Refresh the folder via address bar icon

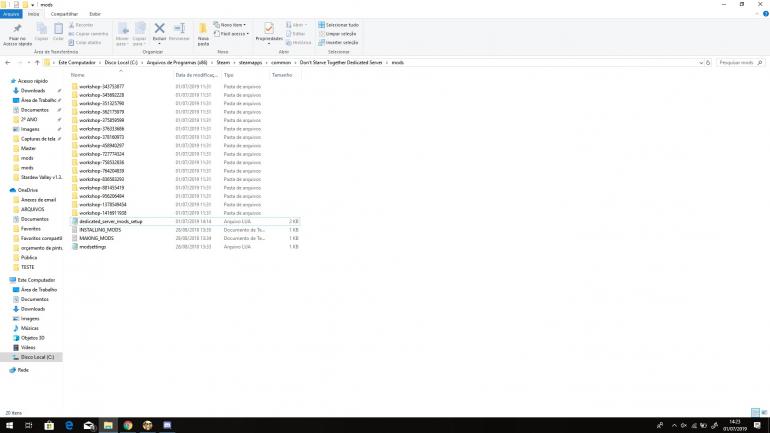click(708, 63)
